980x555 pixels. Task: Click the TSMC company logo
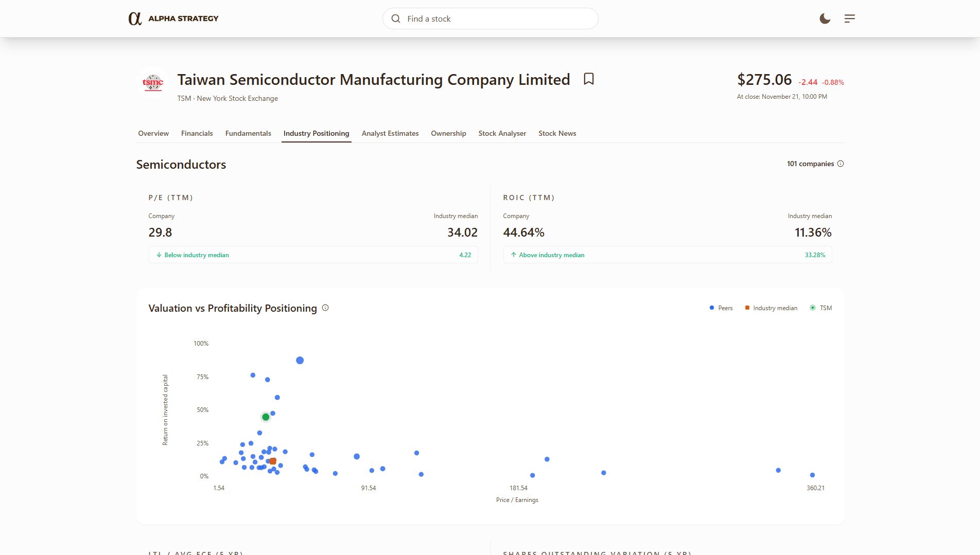pos(153,83)
